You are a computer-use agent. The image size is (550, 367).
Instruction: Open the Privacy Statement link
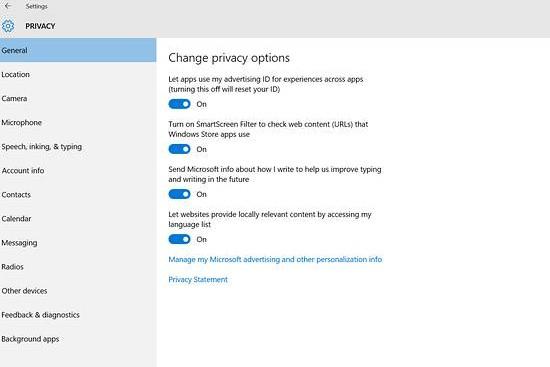coord(198,280)
